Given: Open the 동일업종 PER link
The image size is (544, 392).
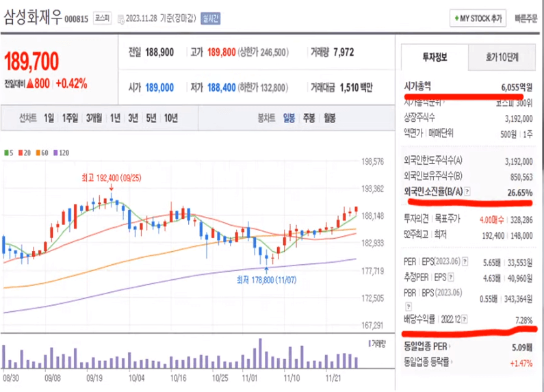Looking at the screenshot, I should (x=426, y=346).
